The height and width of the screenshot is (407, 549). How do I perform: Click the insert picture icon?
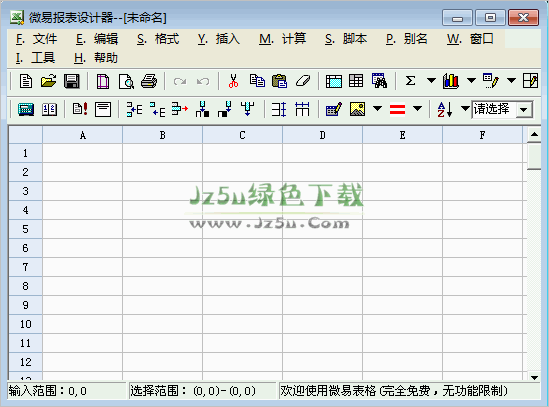pyautogui.click(x=357, y=109)
